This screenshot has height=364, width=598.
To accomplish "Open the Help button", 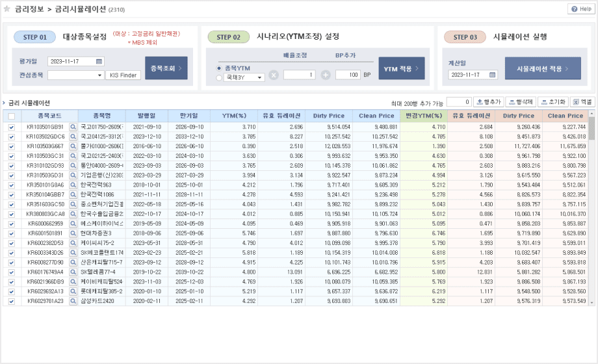I will tap(581, 9).
